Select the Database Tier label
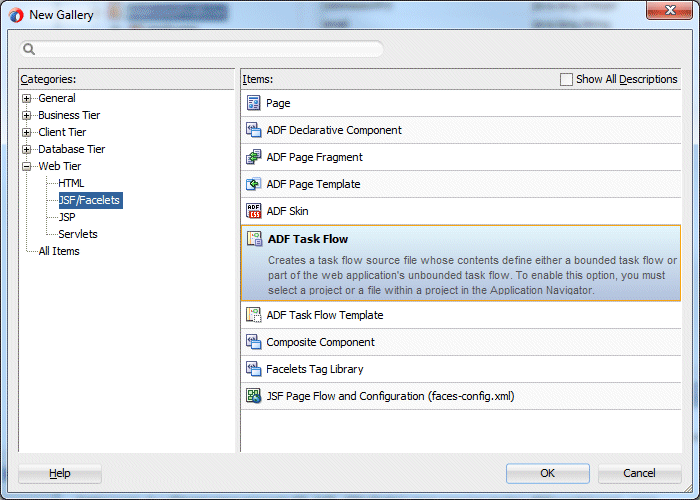The height and width of the screenshot is (500, 700). coord(71,149)
